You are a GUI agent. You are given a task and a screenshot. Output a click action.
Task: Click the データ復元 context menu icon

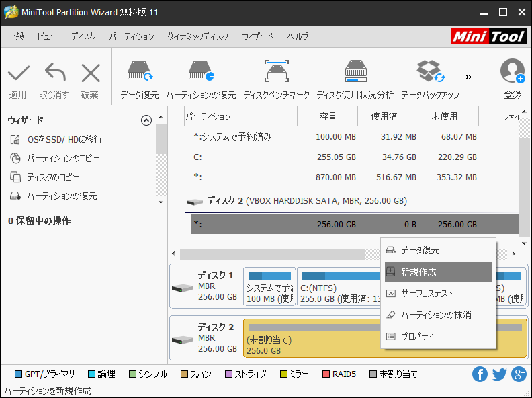click(x=391, y=250)
